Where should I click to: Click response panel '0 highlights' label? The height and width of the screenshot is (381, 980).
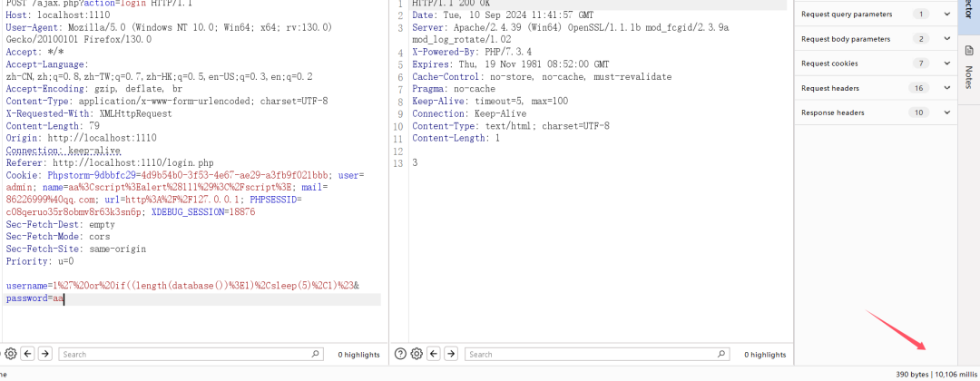765,355
